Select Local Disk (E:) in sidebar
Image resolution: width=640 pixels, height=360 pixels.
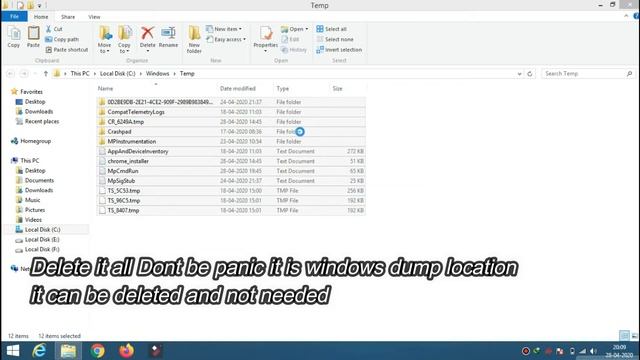coord(42,239)
